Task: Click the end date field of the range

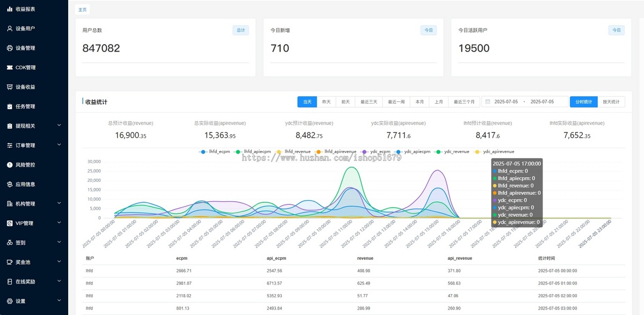Action: pyautogui.click(x=543, y=101)
